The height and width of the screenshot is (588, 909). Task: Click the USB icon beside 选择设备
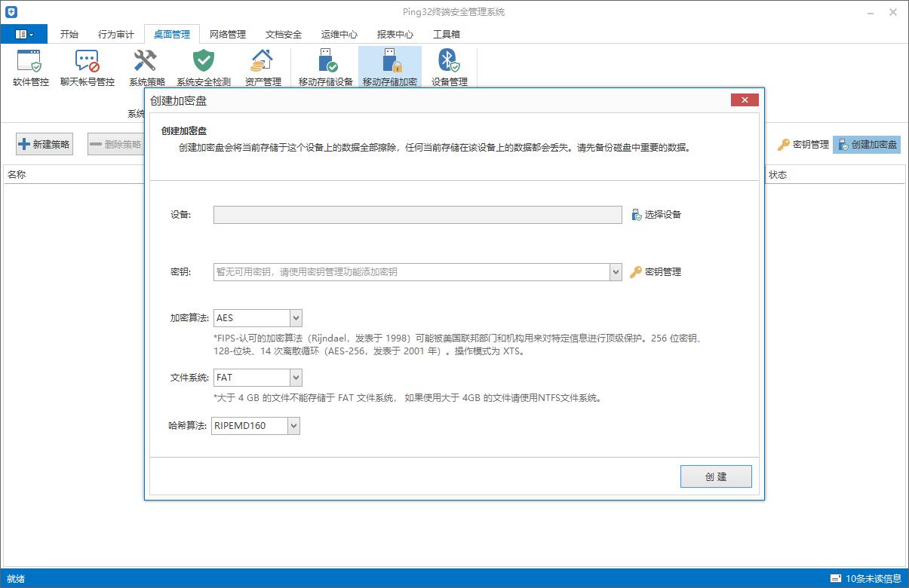(x=637, y=215)
